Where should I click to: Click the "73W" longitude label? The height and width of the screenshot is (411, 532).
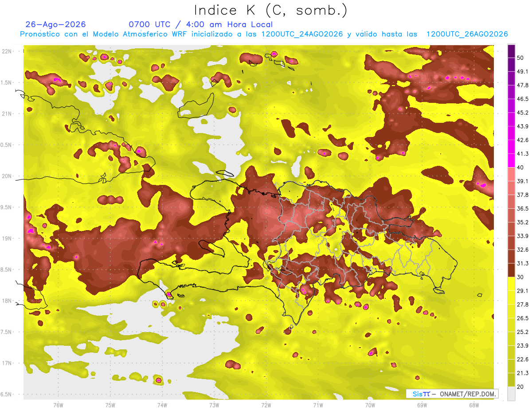pos(214,405)
